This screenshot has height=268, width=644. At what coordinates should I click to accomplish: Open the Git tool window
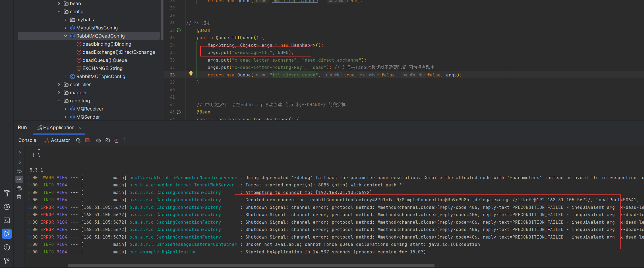click(7, 261)
